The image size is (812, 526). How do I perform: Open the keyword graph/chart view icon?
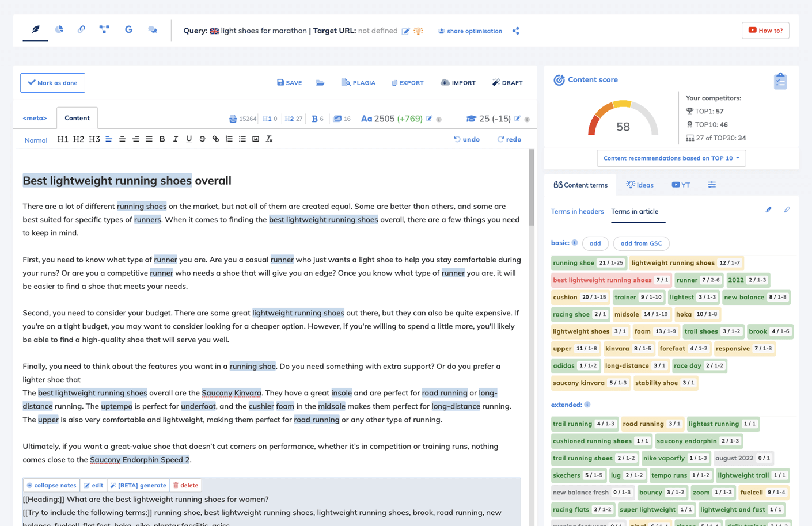59,31
